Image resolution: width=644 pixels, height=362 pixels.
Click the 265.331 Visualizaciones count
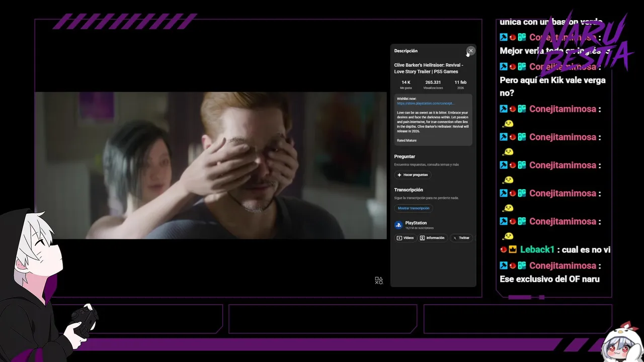pos(433,84)
